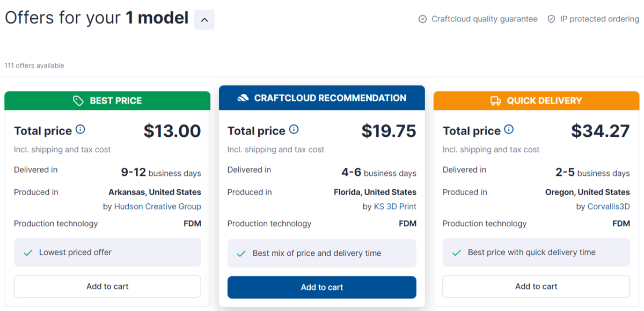Image resolution: width=644 pixels, height=311 pixels.
Task: Click the info icon beside Recommendation total price
Action: (294, 129)
